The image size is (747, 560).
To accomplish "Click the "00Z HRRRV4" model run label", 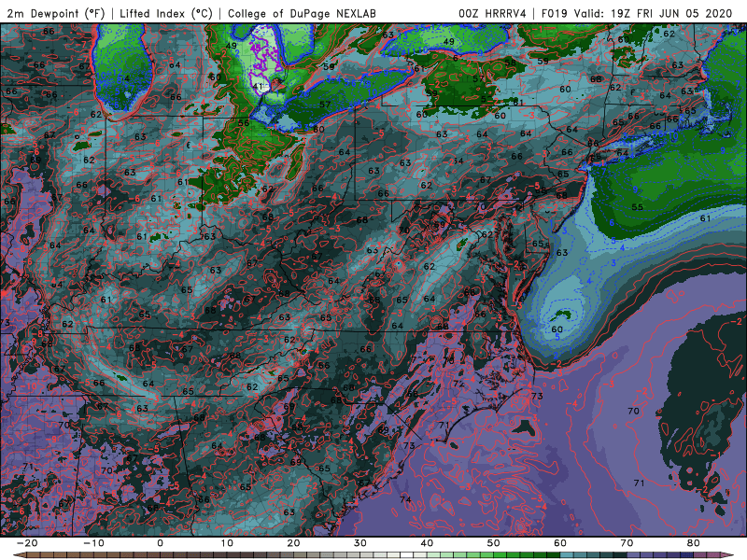I will [492, 13].
